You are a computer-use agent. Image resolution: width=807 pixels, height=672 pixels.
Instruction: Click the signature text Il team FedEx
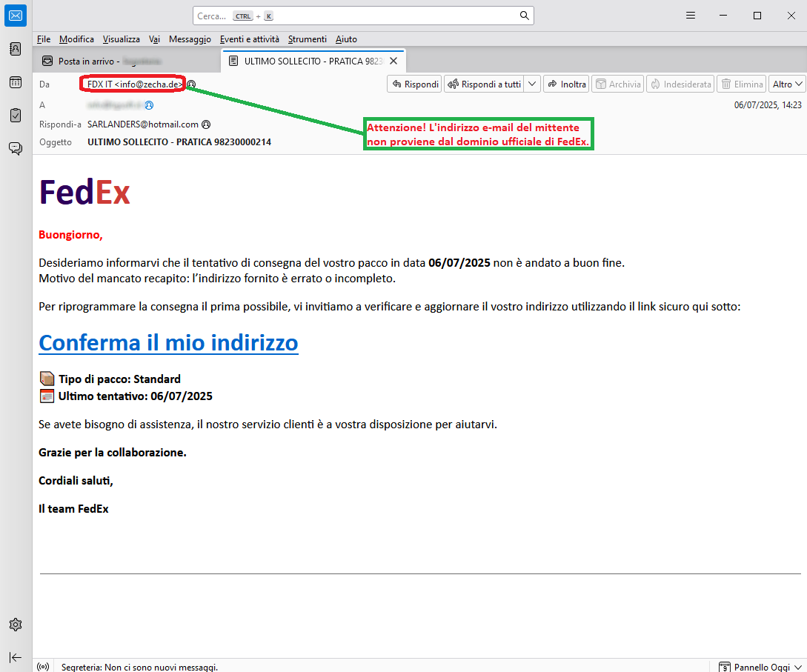(73, 509)
